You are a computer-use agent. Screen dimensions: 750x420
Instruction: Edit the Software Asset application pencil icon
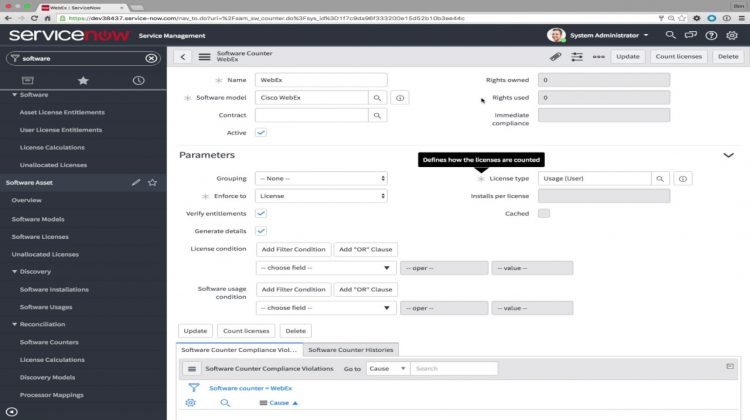136,182
